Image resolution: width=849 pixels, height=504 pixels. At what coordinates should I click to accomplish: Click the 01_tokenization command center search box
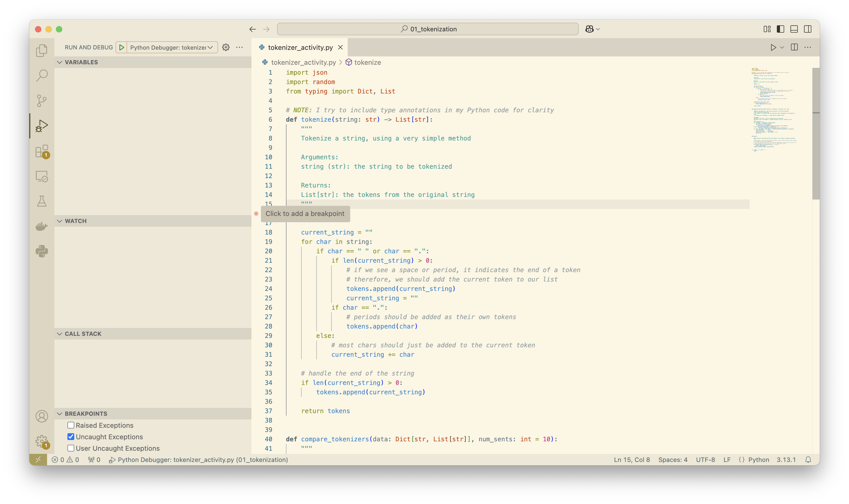click(428, 29)
